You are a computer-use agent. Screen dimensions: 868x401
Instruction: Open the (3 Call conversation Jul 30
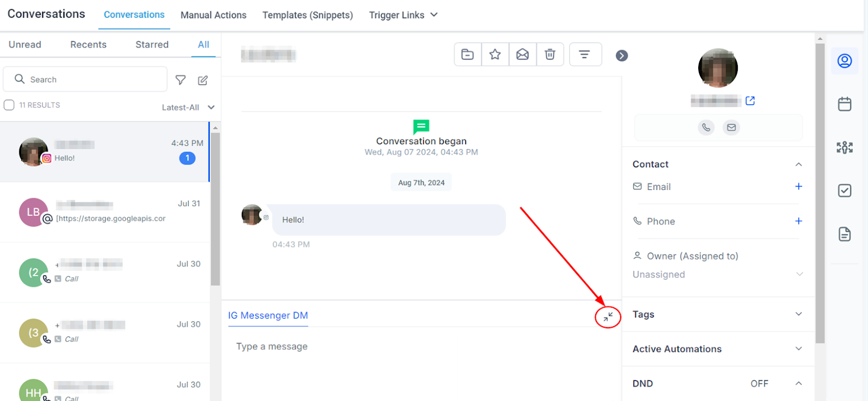click(105, 333)
